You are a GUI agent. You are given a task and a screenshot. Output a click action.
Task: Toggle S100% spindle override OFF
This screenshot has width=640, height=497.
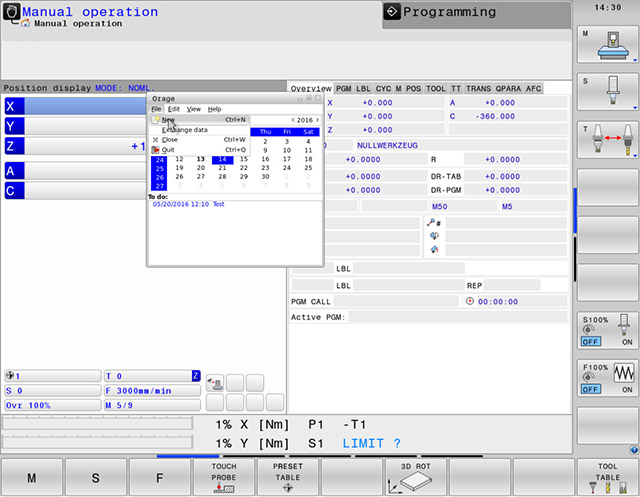(x=590, y=341)
